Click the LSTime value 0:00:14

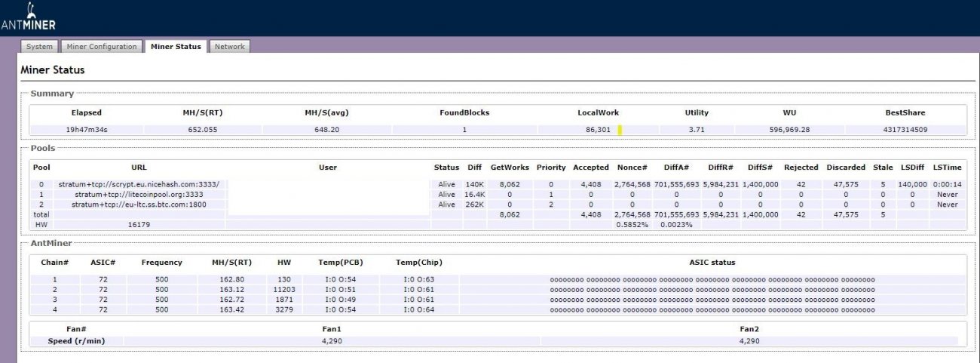[x=945, y=184]
